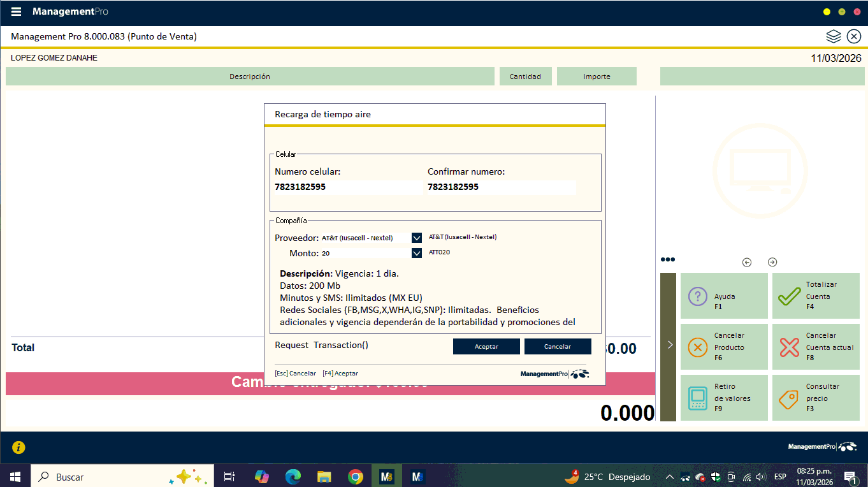868x487 pixels.
Task: Click the yellow info icon
Action: click(19, 447)
